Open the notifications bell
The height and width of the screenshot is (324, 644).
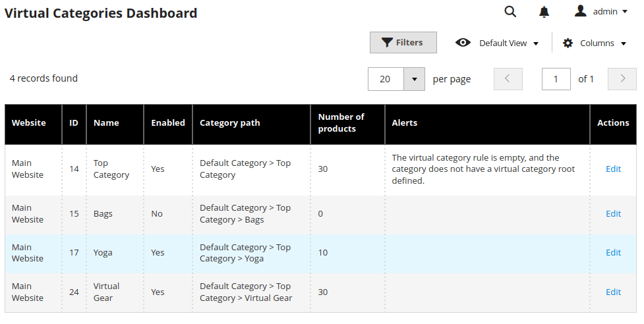tap(544, 12)
